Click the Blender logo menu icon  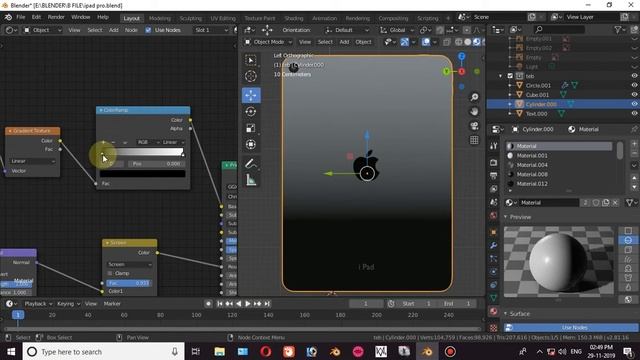[8, 17]
